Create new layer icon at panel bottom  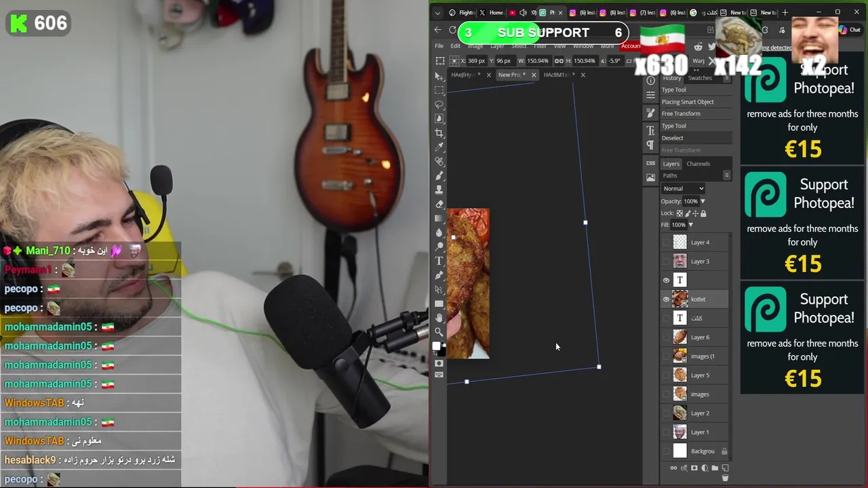point(725,468)
